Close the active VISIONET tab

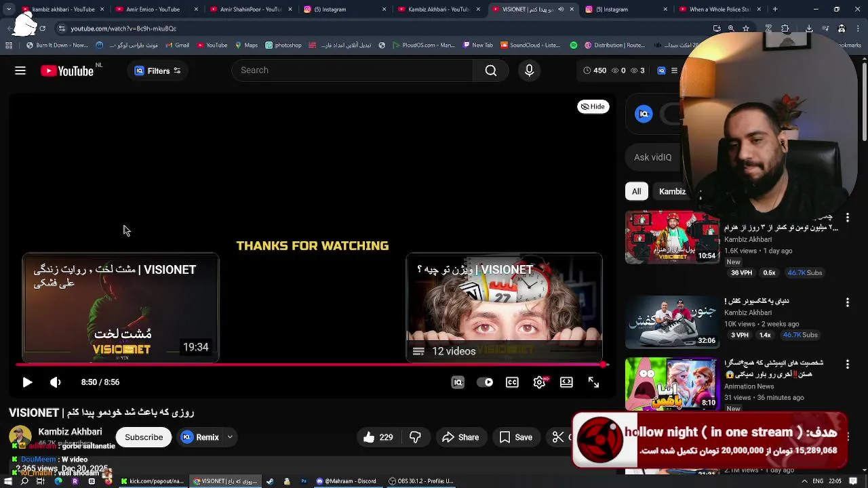[x=572, y=9]
